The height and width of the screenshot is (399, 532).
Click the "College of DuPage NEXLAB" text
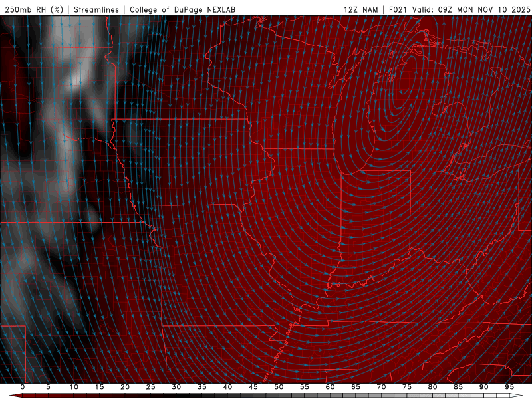182,9
